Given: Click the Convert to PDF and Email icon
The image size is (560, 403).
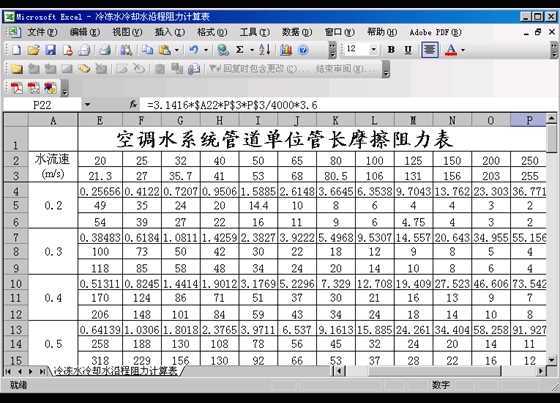Looking at the screenshot, I should click(x=33, y=88).
